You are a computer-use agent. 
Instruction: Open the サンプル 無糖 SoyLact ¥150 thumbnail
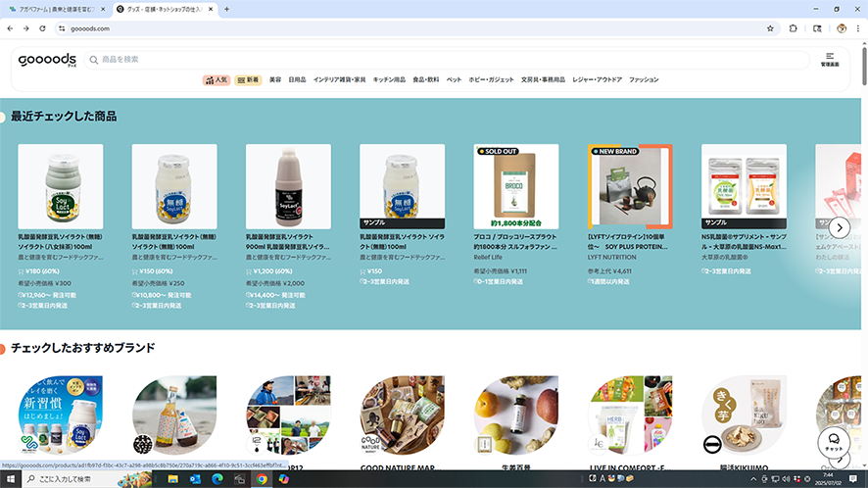tap(403, 186)
